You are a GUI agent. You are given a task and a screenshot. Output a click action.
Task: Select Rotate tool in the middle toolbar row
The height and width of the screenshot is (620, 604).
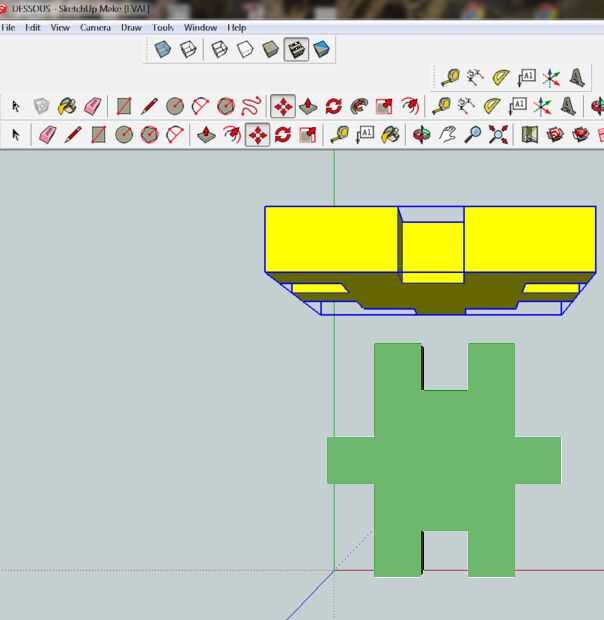pyautogui.click(x=333, y=106)
